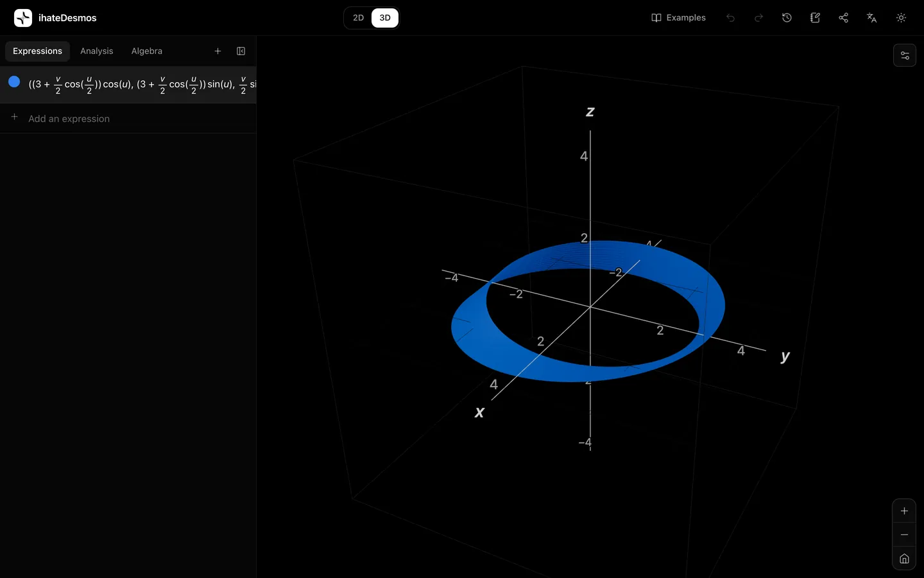Redo the last undone action
Screen dimensions: 924x578
point(758,18)
